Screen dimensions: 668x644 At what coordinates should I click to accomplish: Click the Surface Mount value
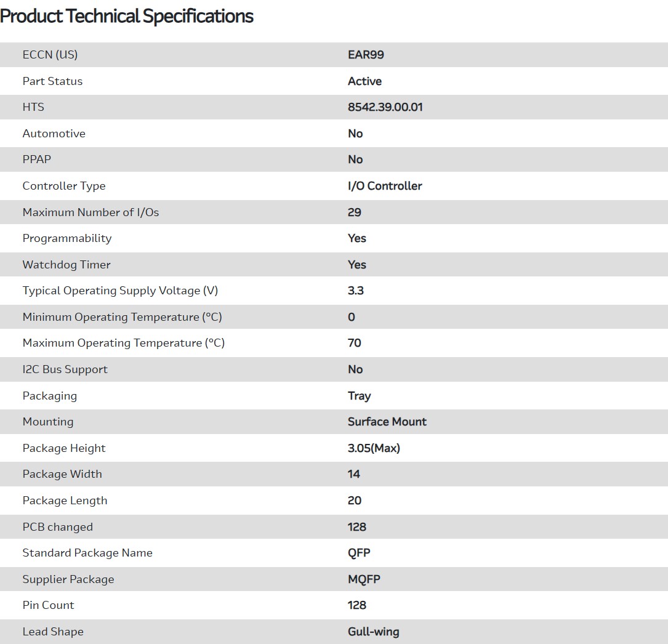click(387, 422)
